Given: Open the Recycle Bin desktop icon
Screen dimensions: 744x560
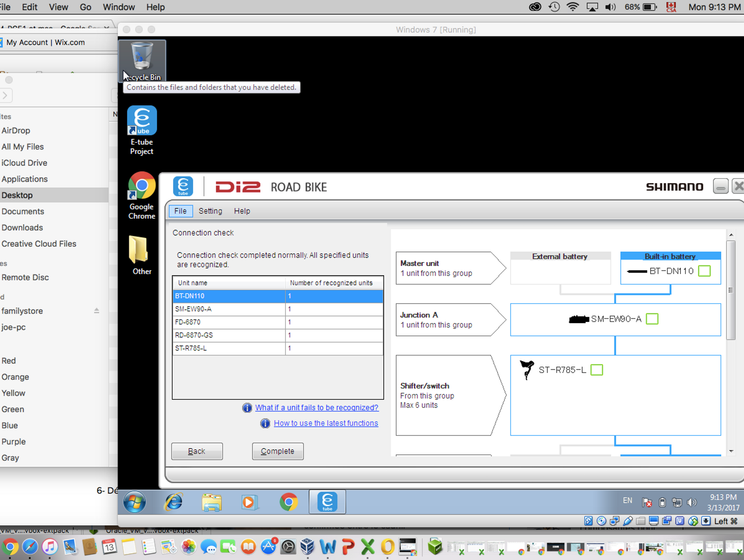Looking at the screenshot, I should (x=142, y=61).
